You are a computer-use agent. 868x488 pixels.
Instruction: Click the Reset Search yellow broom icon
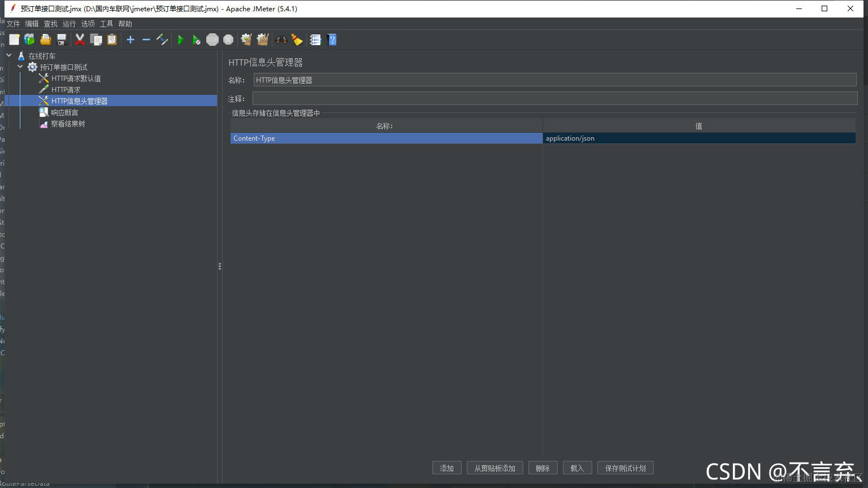coord(297,40)
